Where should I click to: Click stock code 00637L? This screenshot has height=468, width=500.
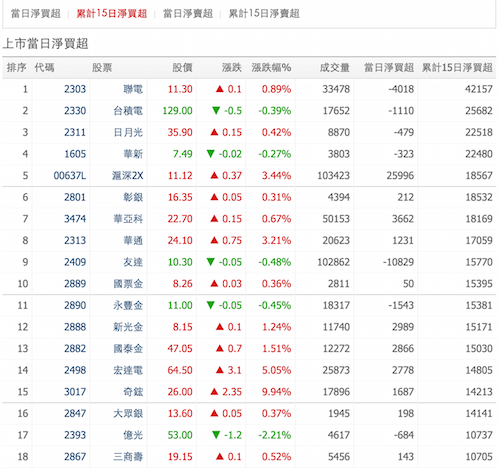[70, 176]
